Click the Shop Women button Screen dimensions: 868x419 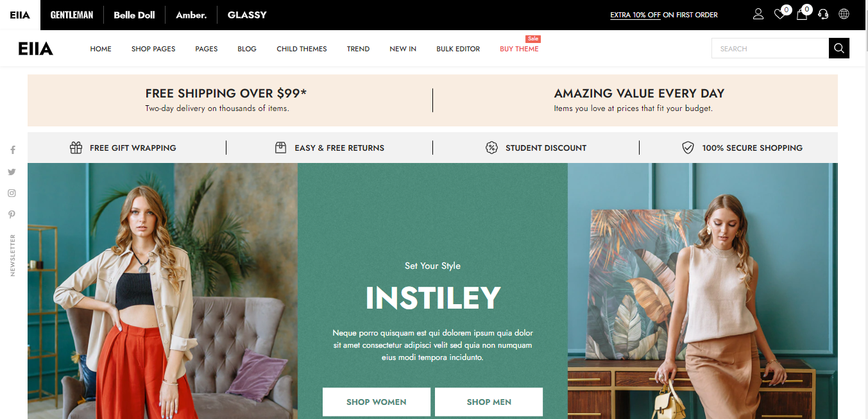click(x=377, y=402)
